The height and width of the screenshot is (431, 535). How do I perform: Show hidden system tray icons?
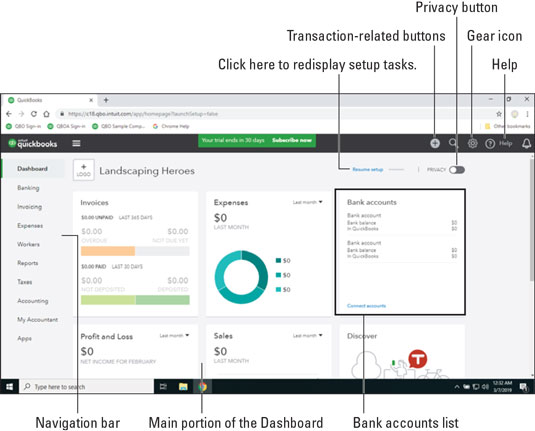pyautogui.click(x=457, y=387)
